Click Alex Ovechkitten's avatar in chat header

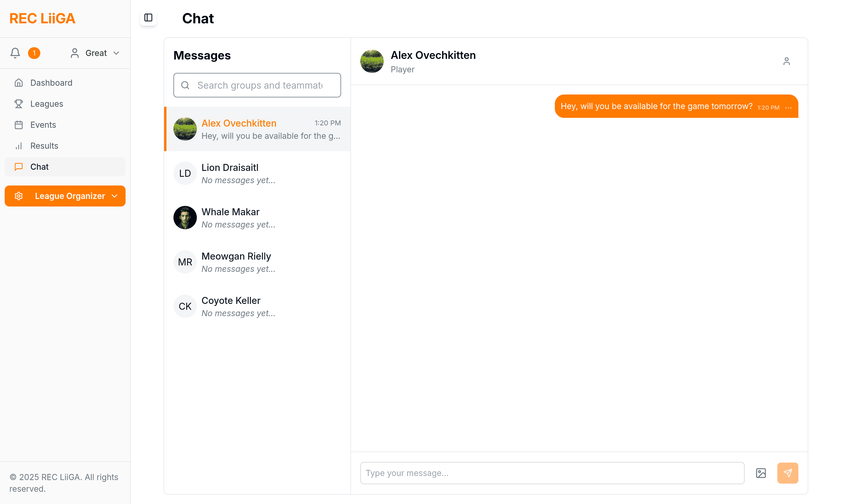(x=372, y=62)
